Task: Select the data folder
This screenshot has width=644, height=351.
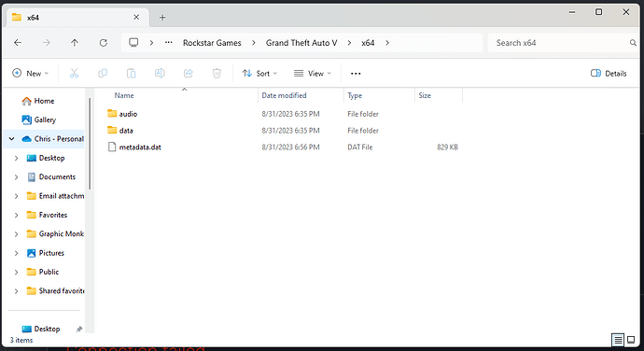Action: (x=126, y=131)
